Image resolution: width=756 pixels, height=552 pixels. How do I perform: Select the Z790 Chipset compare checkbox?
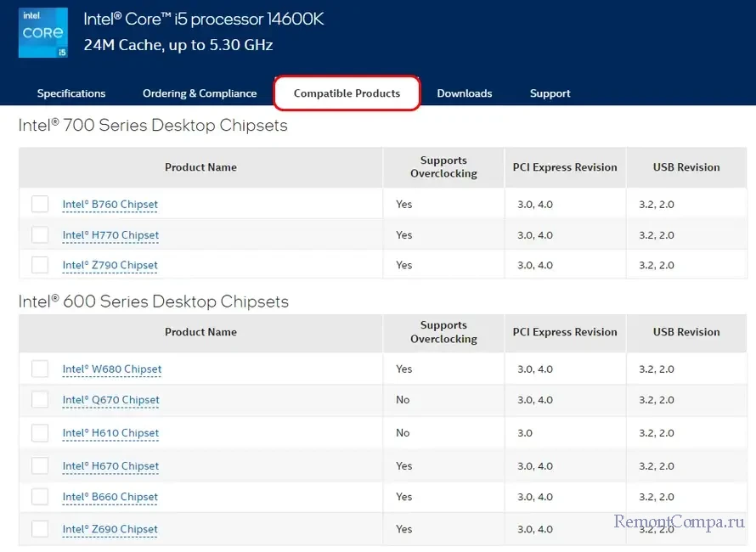point(40,265)
